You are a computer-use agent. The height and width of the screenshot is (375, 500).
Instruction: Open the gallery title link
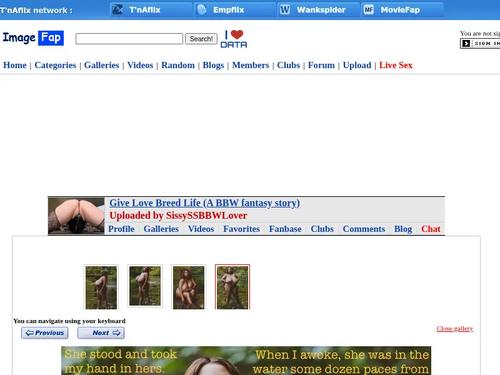coord(205,203)
